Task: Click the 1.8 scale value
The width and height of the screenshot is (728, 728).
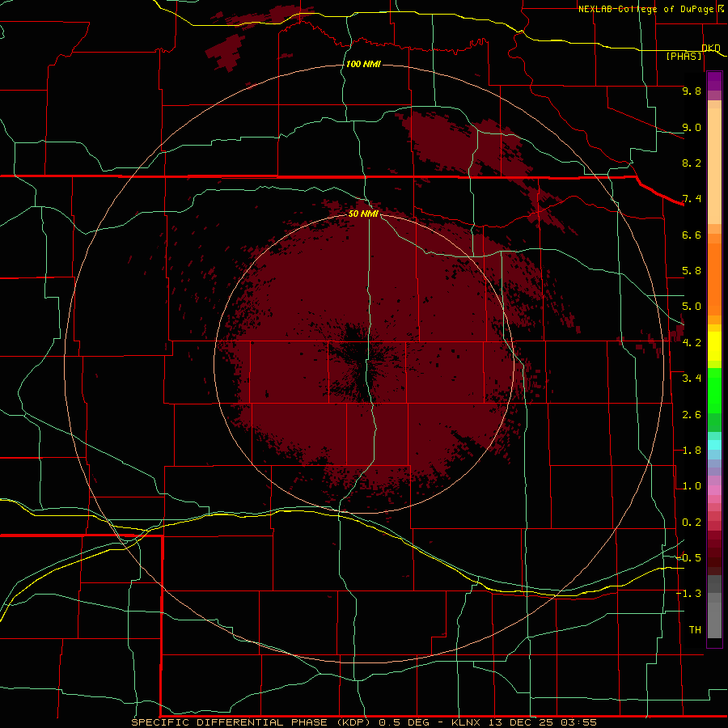Action: coord(692,451)
